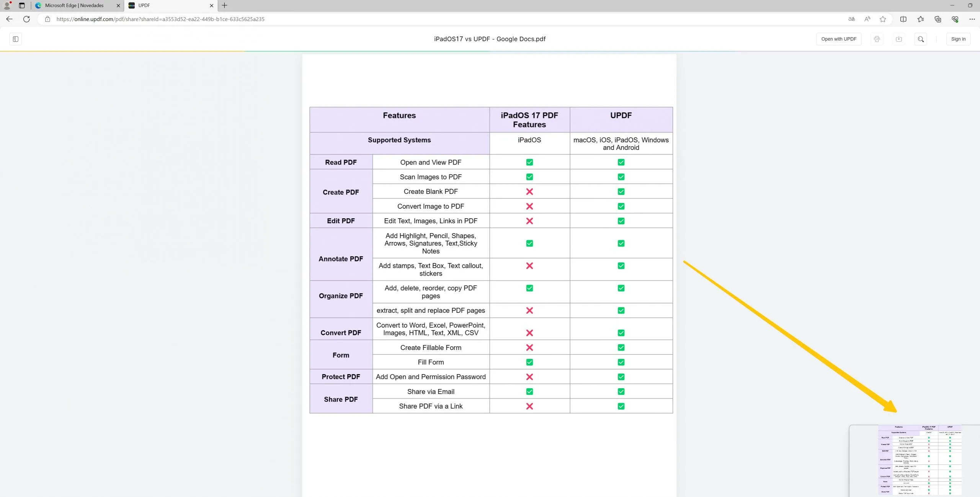The image size is (980, 497).
Task: Click the Organize PDF category cell
Action: coord(341,299)
